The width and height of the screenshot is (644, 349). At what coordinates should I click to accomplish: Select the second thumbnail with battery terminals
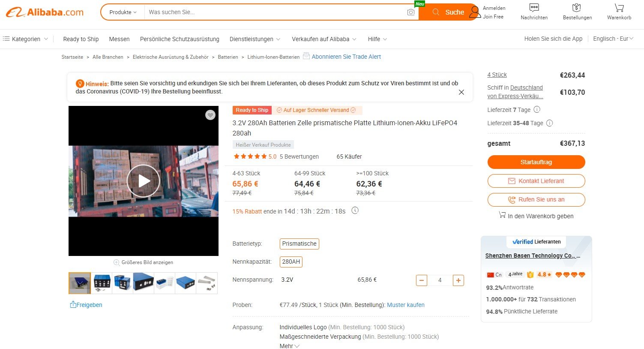(x=102, y=283)
